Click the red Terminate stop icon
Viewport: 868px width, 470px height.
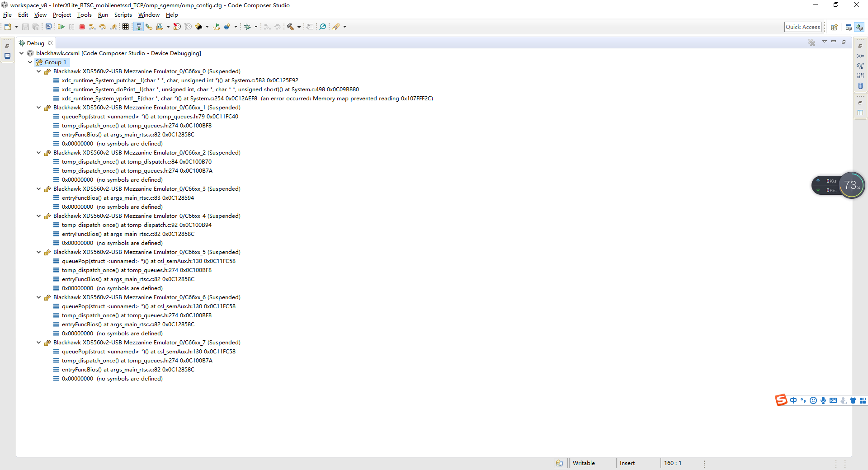pyautogui.click(x=82, y=27)
